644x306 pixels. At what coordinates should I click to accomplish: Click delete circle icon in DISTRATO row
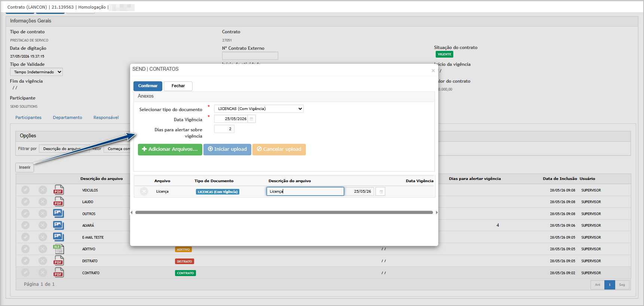[x=43, y=261]
